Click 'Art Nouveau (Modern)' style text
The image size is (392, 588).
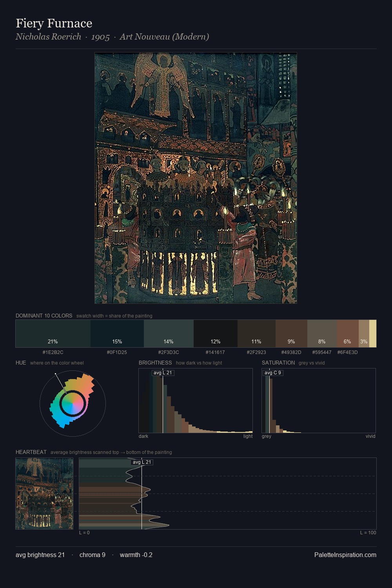coord(164,37)
